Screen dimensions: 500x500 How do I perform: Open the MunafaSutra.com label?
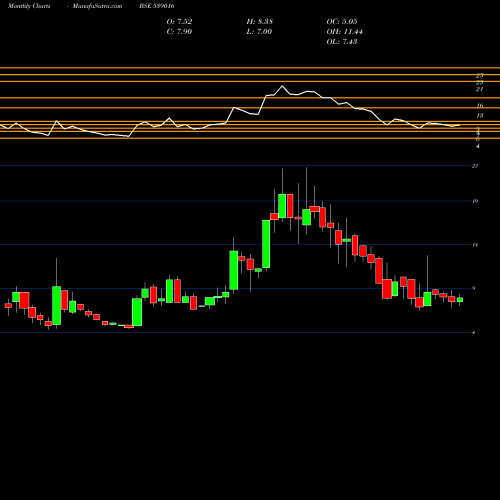(x=97, y=6)
